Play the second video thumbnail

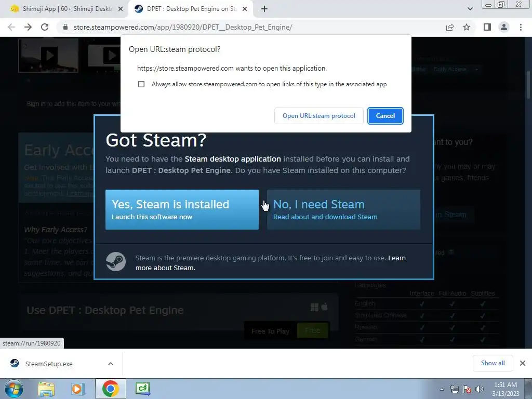point(104,55)
